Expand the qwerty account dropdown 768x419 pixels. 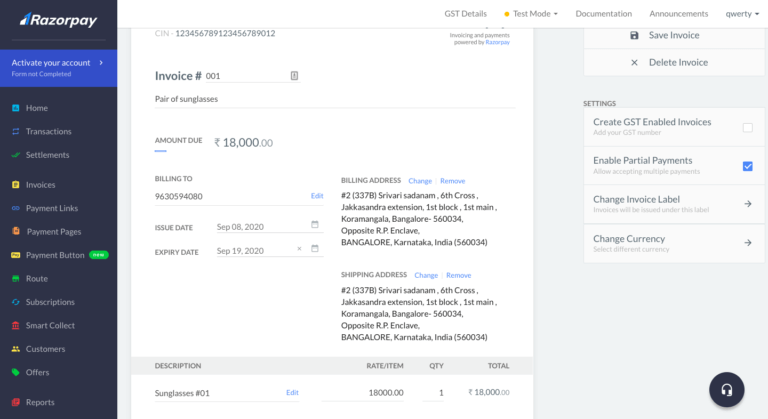(x=745, y=14)
